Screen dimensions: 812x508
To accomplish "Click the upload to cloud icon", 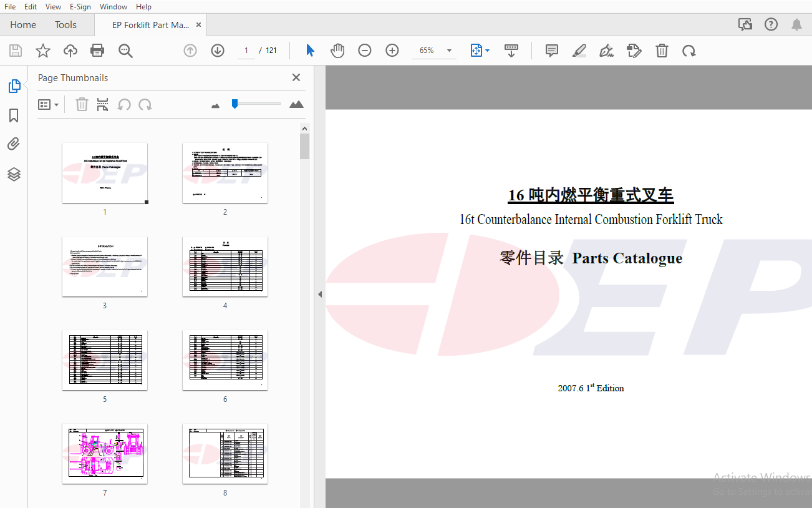I will [70, 51].
